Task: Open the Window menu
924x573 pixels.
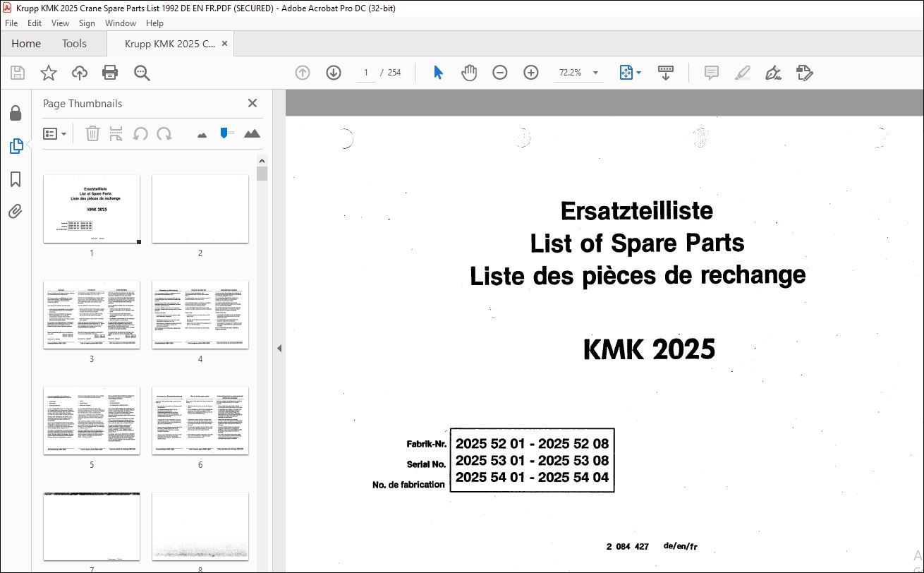Action: 121,23
